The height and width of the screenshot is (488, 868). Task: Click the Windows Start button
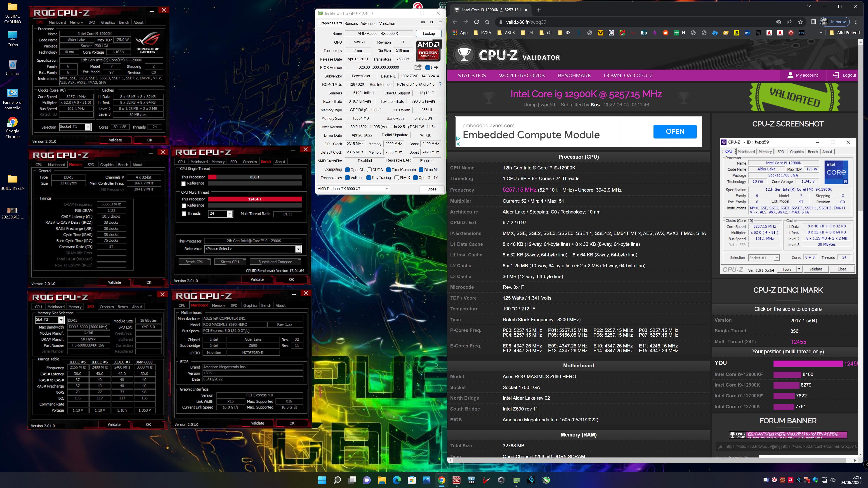[x=322, y=480]
